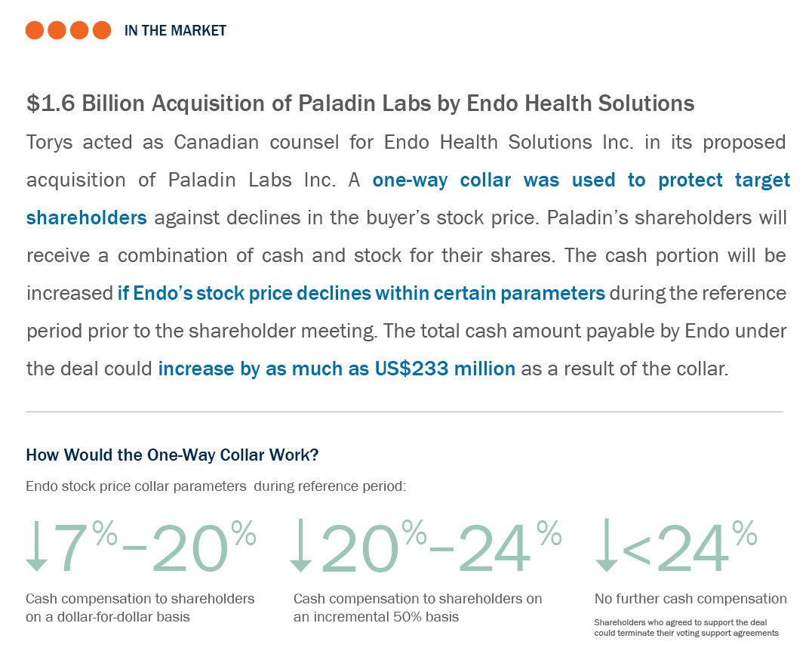812x657 pixels.
Task: Click the large 7%–20% figure
Action: point(154,547)
